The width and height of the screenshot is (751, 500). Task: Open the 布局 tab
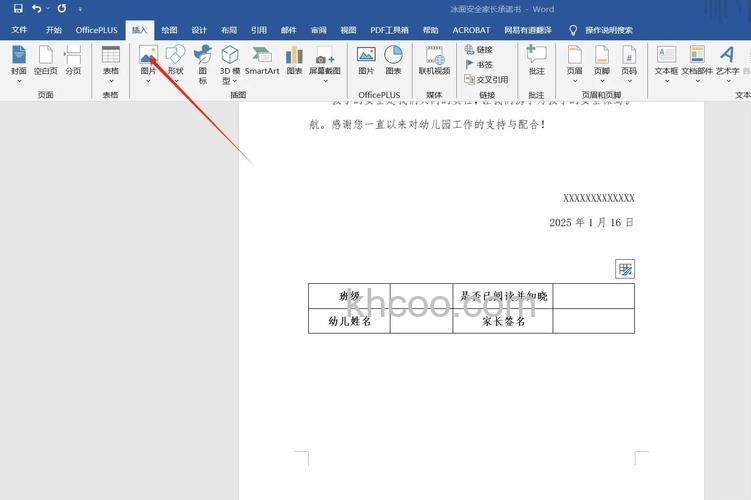click(229, 30)
